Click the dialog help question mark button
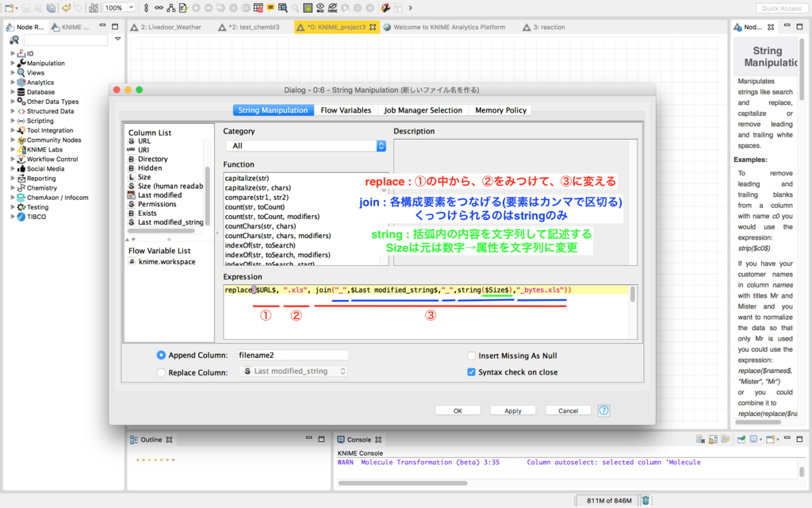 (x=603, y=410)
